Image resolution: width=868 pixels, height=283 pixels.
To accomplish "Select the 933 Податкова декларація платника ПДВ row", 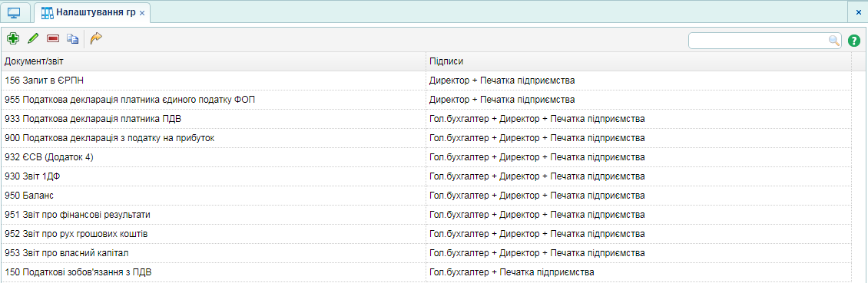I will 426,119.
